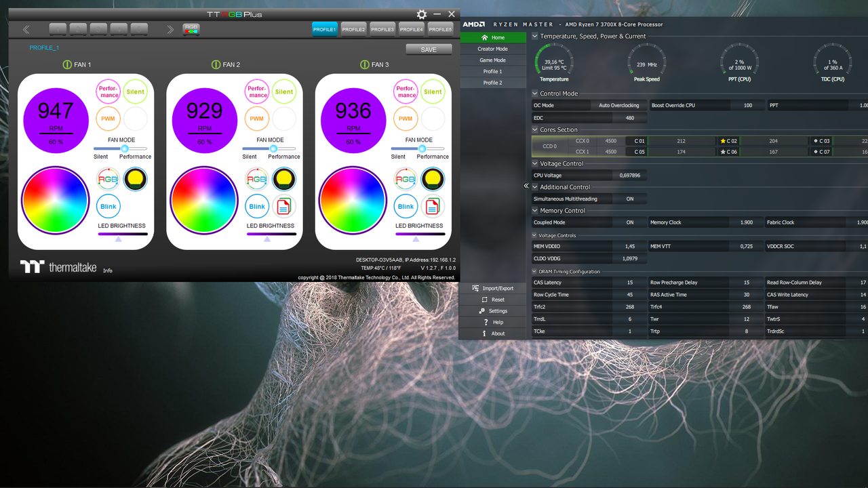The height and width of the screenshot is (488, 868).
Task: Switch to PROFILE2 tab
Action: (353, 29)
